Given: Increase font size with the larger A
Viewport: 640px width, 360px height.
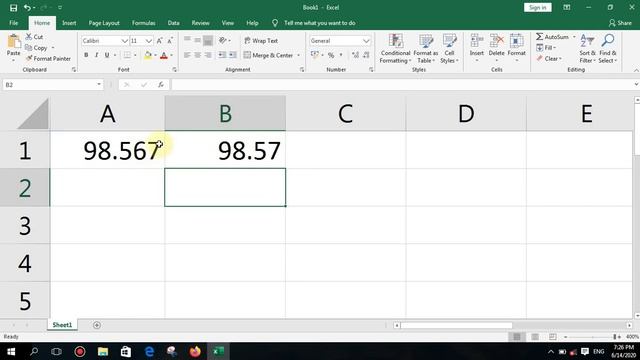Looking at the screenshot, I should click(x=160, y=40).
